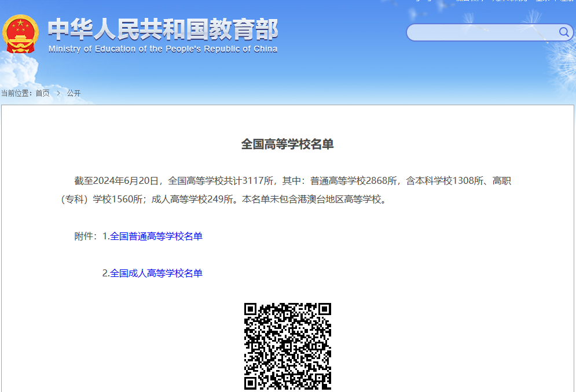Open the 全国普通高等学校名单 attachment link
Viewport: 576px width, 392px height.
[x=156, y=236]
